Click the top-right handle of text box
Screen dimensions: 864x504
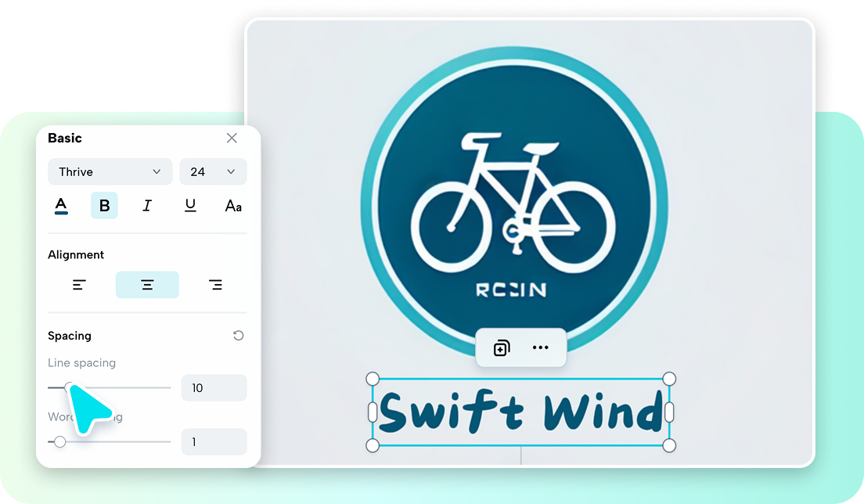pyautogui.click(x=669, y=379)
